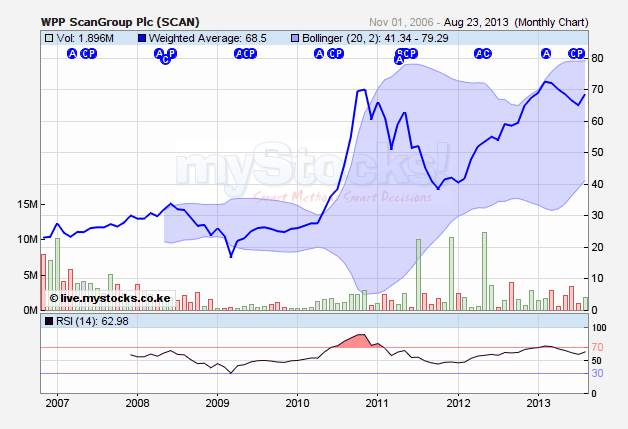
Task: Click the RSI (14) legend swatch
Action: [49, 321]
